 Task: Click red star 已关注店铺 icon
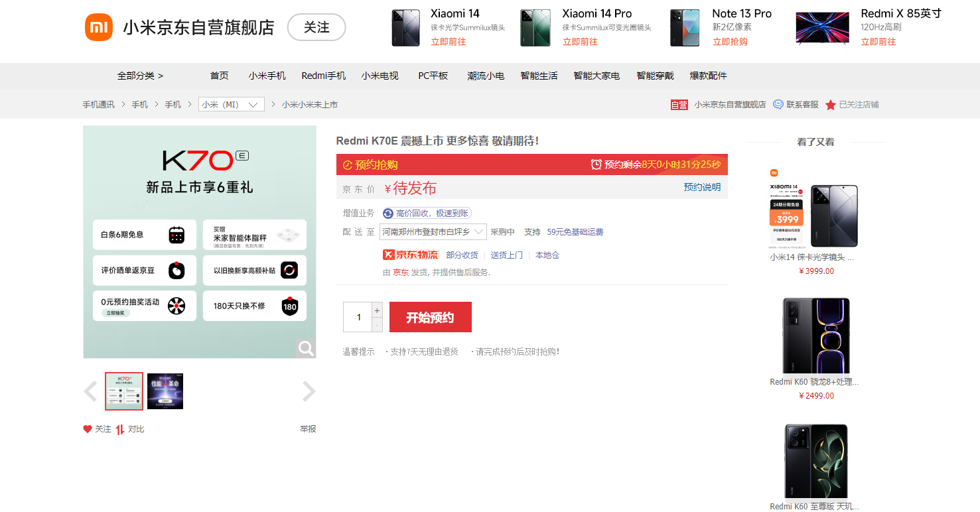pos(831,105)
